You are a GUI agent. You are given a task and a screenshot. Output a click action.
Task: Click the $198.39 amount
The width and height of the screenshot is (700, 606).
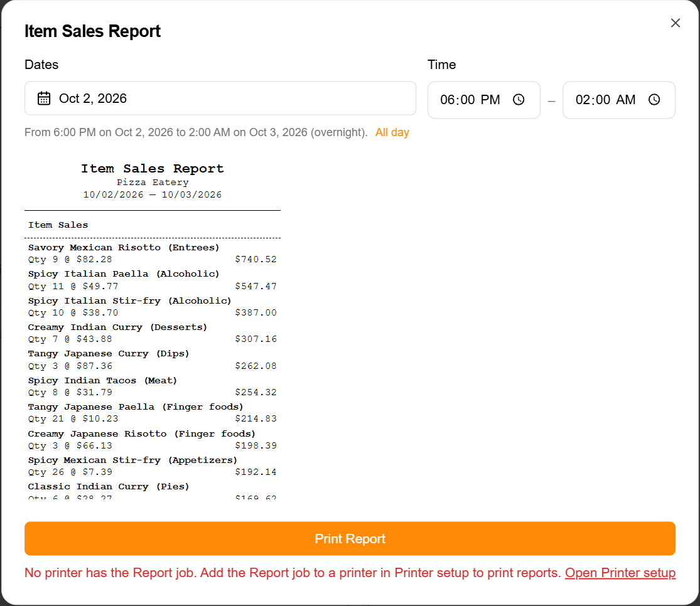click(256, 445)
